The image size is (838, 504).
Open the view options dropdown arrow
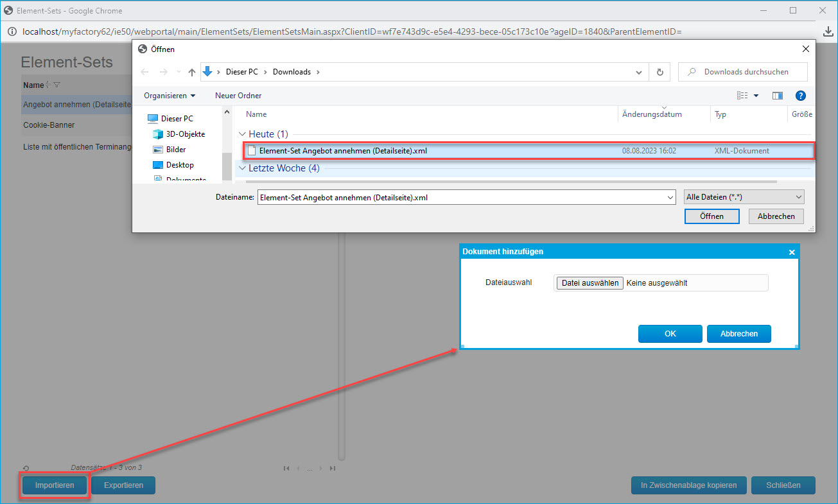[756, 96]
